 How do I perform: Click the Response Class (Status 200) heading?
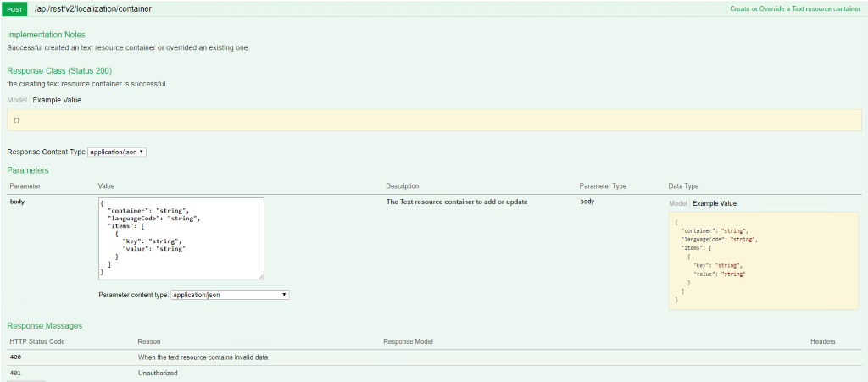pyautogui.click(x=59, y=71)
